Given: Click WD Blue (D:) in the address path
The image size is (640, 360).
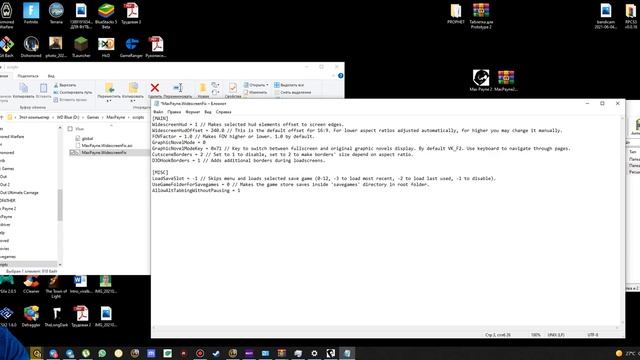Looking at the screenshot, I should 68,117.
